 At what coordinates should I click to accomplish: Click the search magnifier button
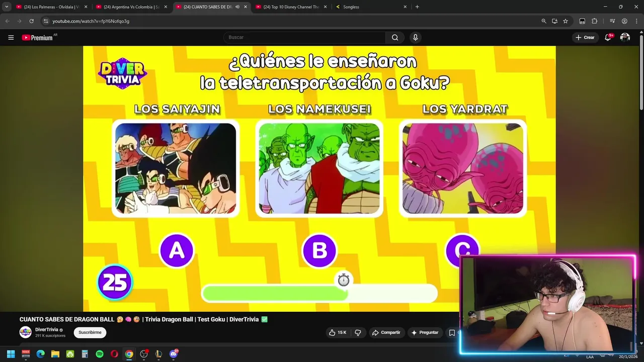coord(395,37)
